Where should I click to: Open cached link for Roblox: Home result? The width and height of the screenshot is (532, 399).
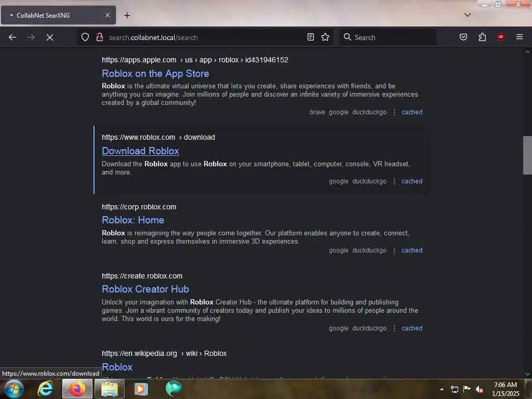(x=412, y=250)
